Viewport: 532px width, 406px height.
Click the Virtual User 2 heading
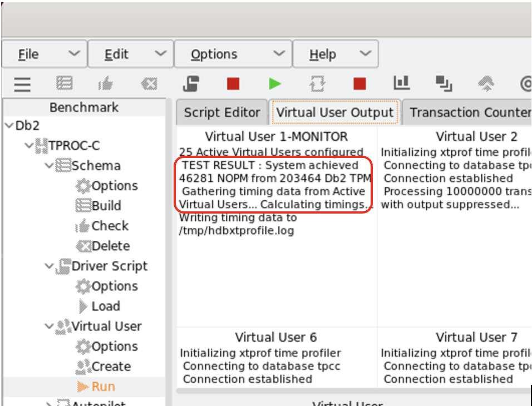pyautogui.click(x=476, y=137)
